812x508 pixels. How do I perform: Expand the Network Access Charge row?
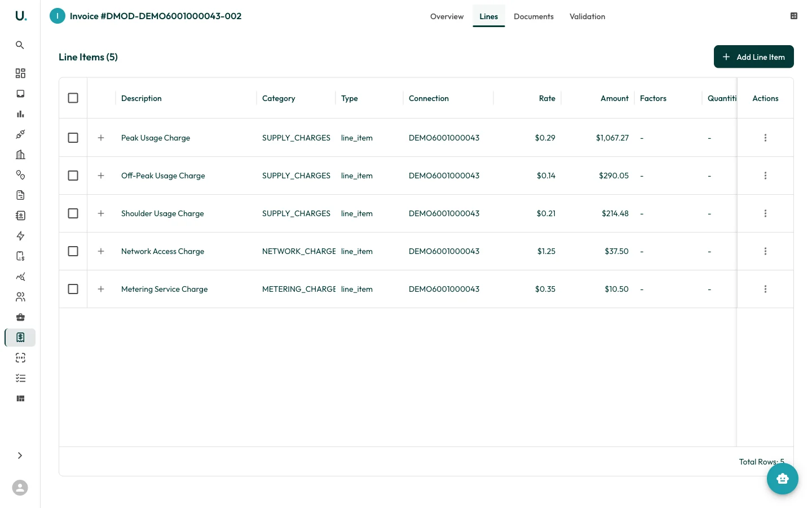point(101,251)
